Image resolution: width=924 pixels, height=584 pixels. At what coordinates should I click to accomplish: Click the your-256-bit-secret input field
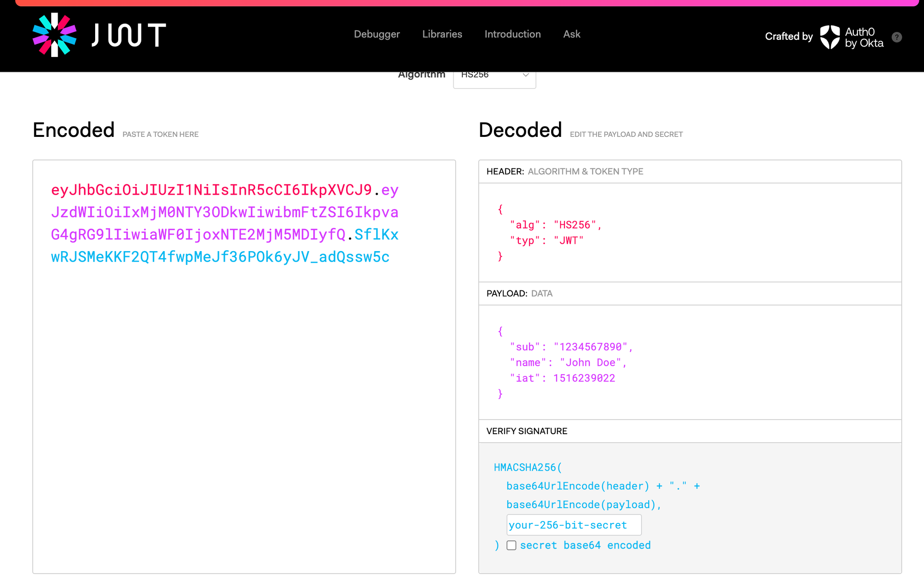[573, 525]
